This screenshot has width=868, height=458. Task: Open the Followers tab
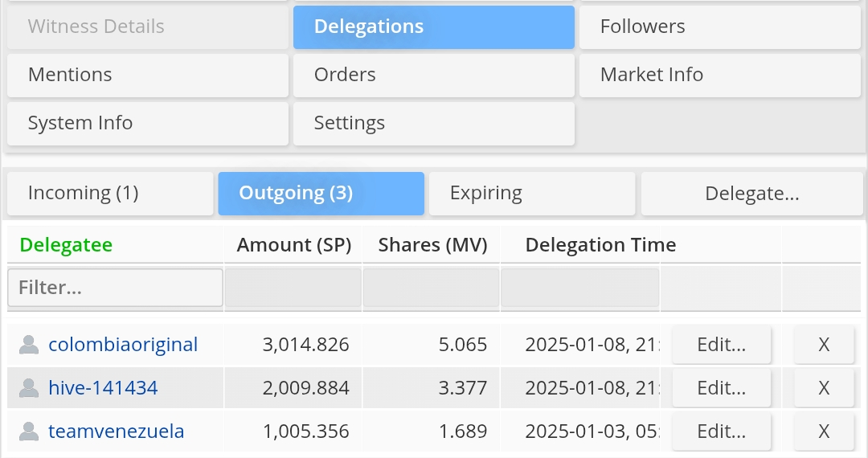pos(719,27)
